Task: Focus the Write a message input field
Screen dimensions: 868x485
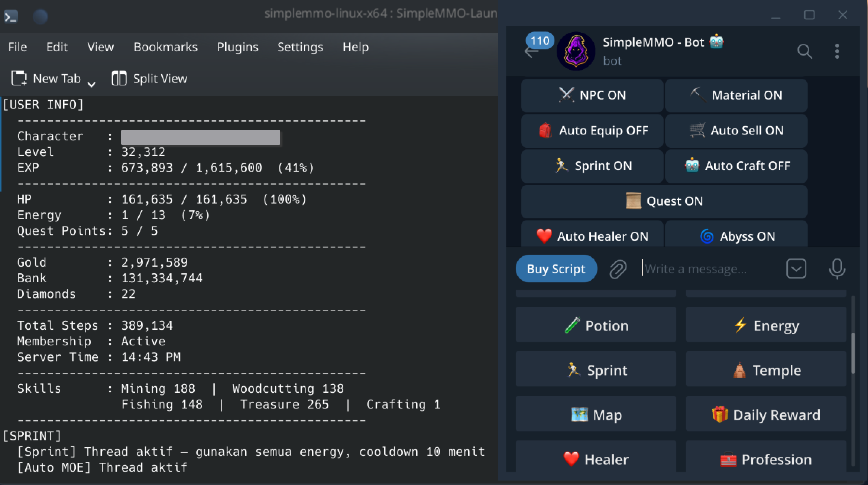Action: coord(708,268)
